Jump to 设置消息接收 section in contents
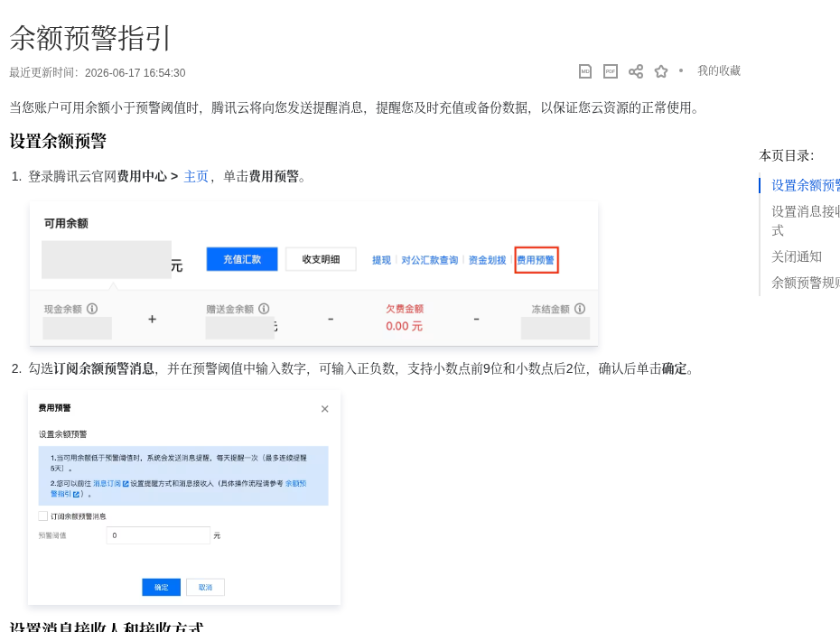The width and height of the screenshot is (840, 632). [x=805, y=220]
